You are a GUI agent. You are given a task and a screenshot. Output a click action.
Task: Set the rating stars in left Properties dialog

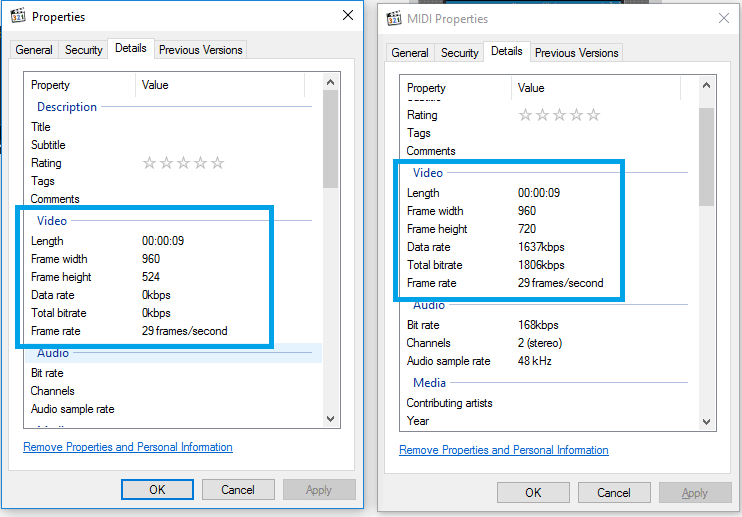(183, 163)
